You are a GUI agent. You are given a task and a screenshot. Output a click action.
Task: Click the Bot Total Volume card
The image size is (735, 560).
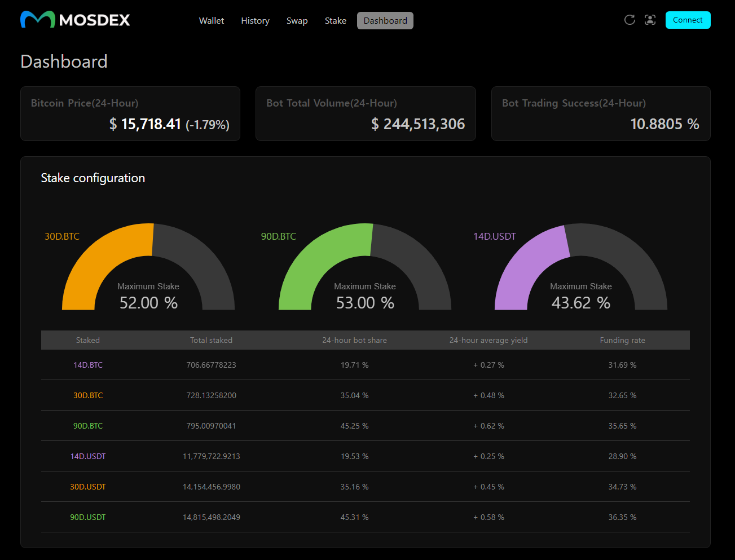coord(366,113)
